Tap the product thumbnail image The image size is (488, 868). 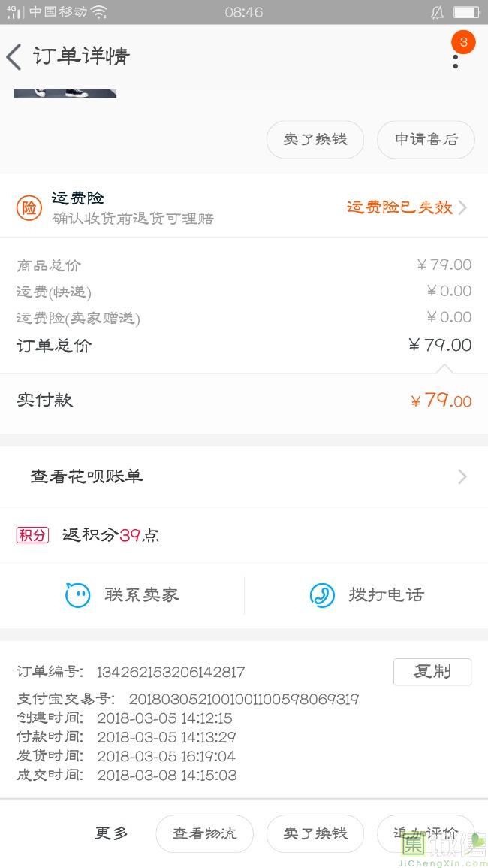click(x=65, y=93)
